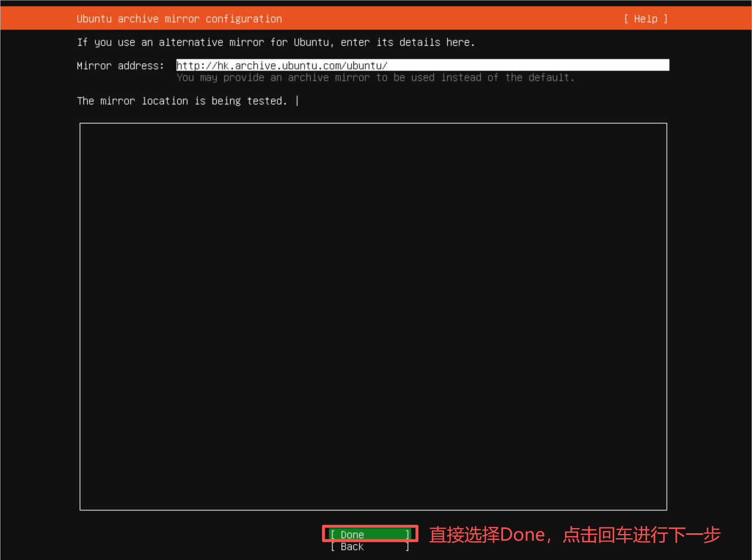Click the red "点击回车进行下一步" annotation text
This screenshot has height=560, width=752.
click(x=641, y=535)
